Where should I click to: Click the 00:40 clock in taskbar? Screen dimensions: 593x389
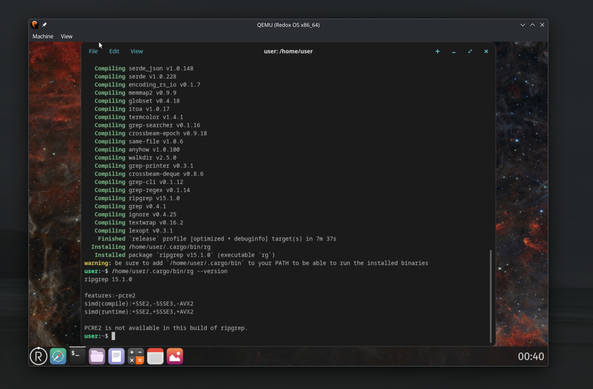[531, 356]
